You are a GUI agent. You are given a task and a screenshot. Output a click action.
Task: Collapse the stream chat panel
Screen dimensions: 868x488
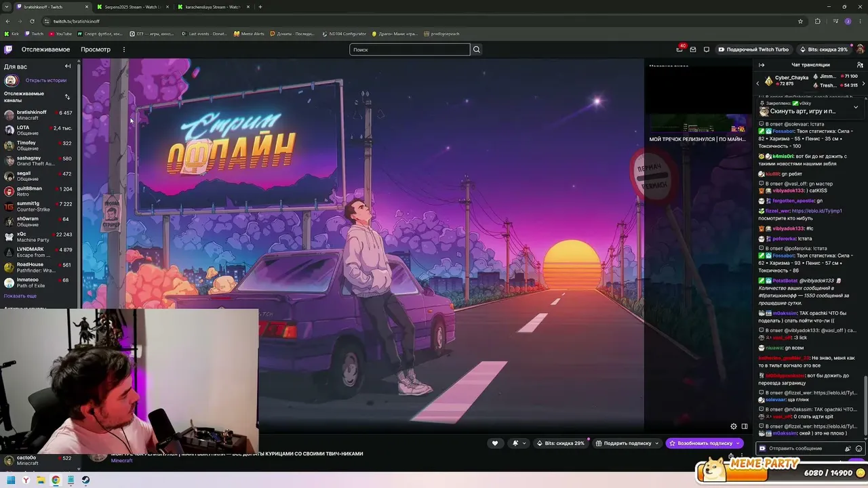coord(762,65)
